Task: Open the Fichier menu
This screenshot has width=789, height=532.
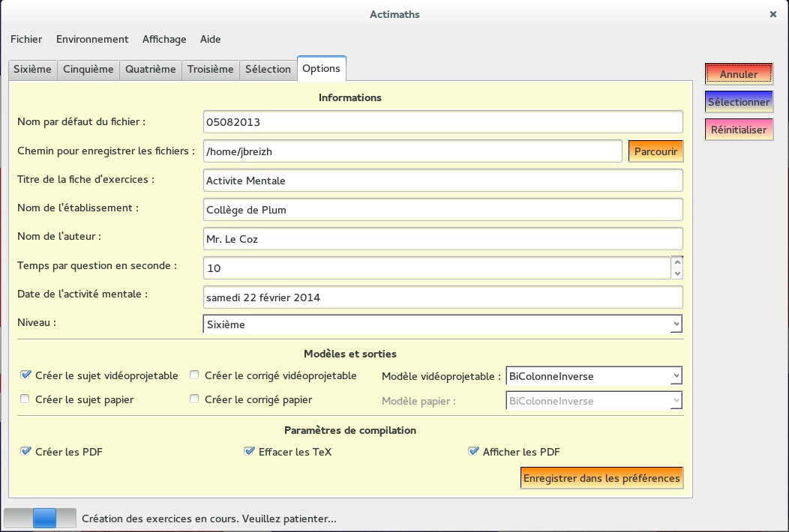Action: (x=26, y=39)
